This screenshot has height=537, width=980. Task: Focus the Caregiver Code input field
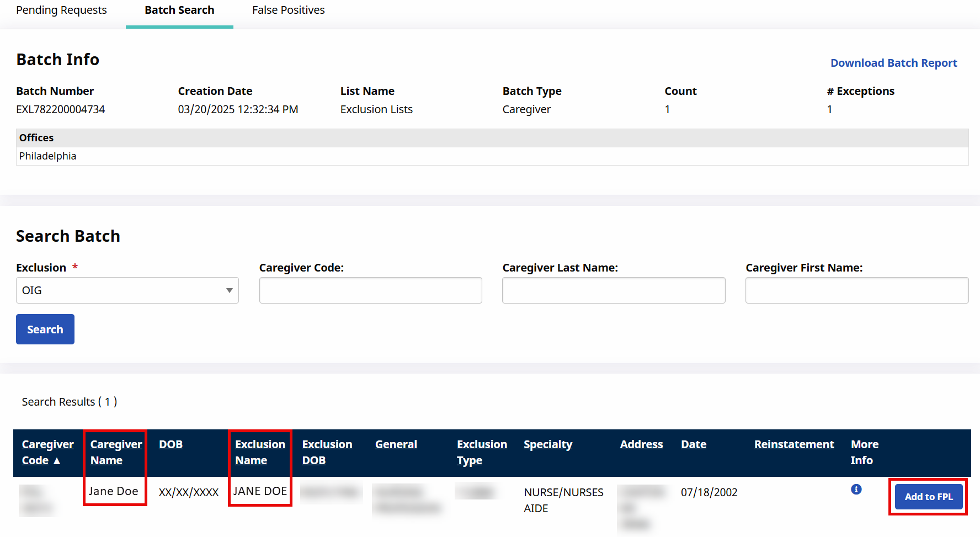(x=370, y=290)
